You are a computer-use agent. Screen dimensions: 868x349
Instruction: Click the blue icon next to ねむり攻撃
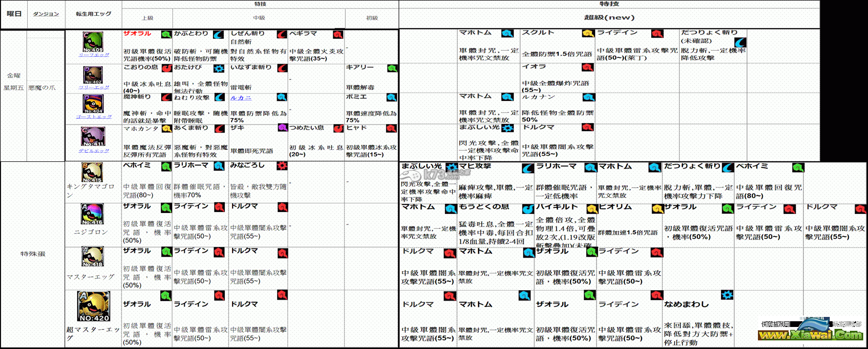coord(219,97)
